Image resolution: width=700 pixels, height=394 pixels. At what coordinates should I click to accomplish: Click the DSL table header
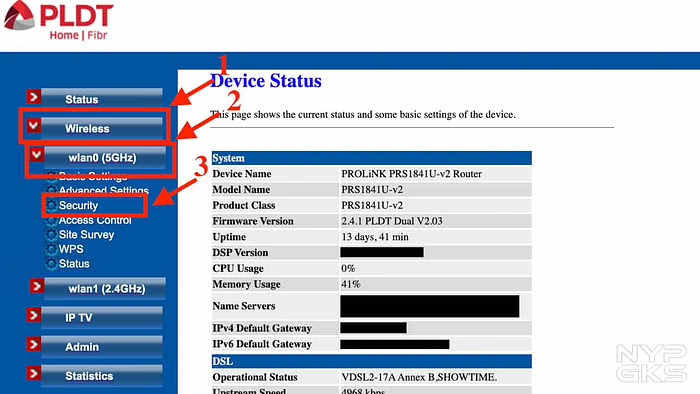[x=371, y=361]
